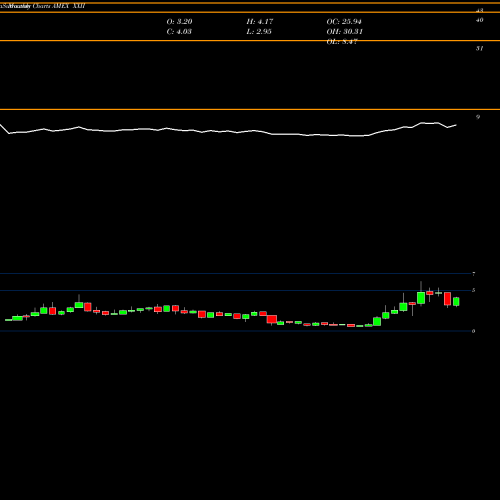Image resolution: width=500 pixels, height=500 pixels.
Task: Click the tall green candle with the highest wick
Action: point(421,298)
